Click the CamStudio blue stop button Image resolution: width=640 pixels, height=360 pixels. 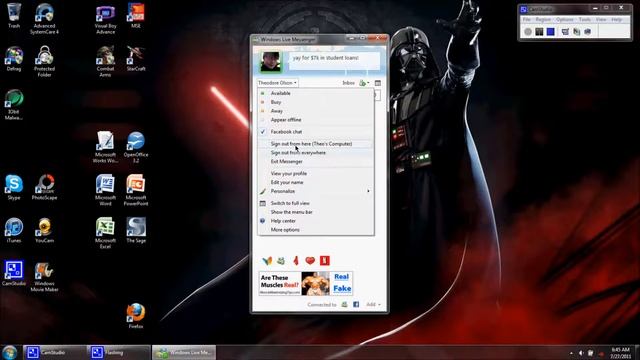pyautogui.click(x=551, y=31)
